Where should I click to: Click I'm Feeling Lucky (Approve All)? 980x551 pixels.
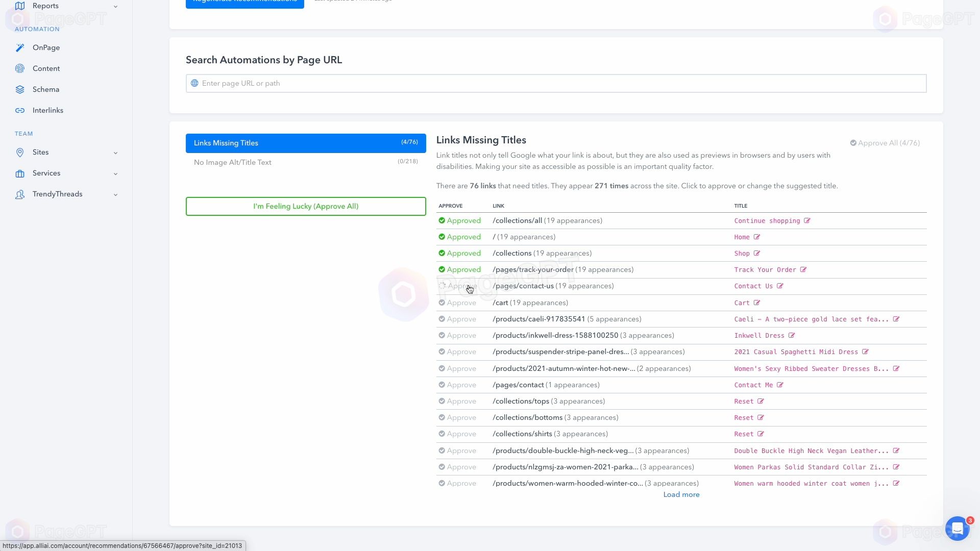click(x=307, y=207)
